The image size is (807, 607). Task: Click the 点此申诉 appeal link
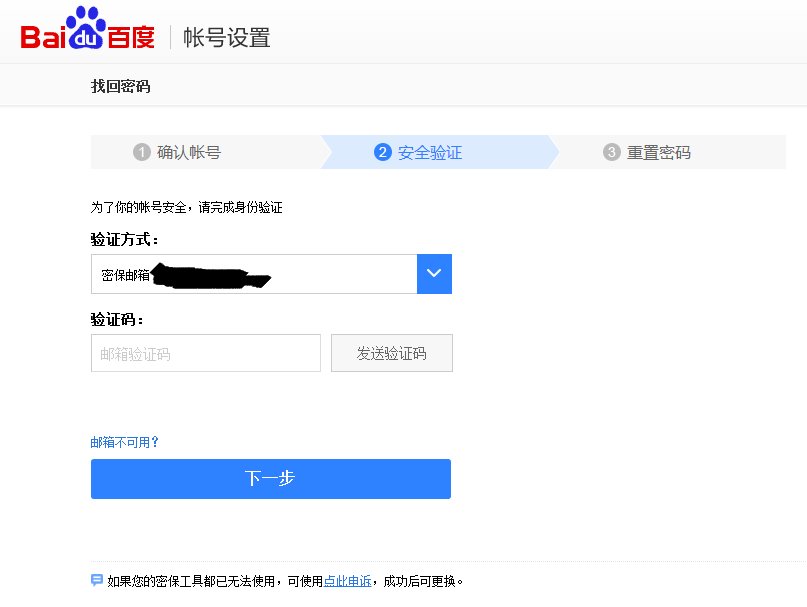click(347, 579)
